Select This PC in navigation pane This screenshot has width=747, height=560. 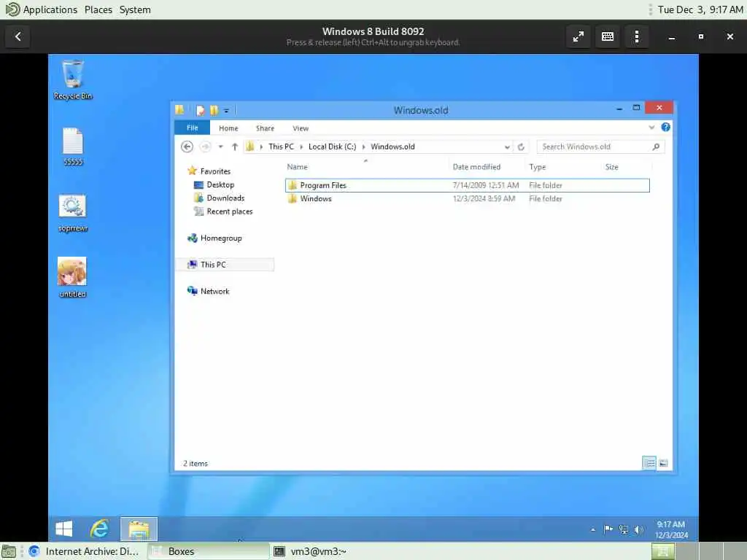point(226,265)
